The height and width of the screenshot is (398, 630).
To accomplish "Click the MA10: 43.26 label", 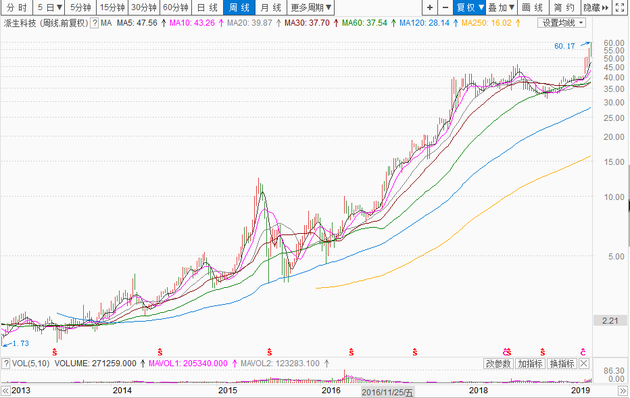I will point(192,23).
